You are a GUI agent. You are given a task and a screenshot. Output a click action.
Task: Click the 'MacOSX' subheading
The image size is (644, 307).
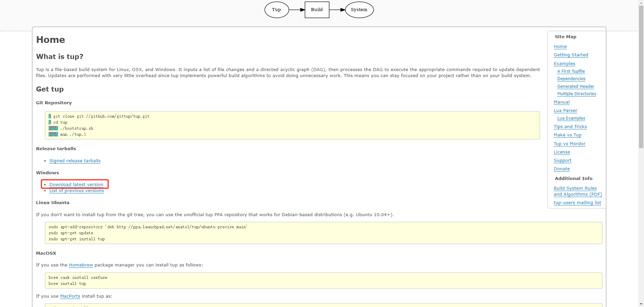pyautogui.click(x=46, y=253)
